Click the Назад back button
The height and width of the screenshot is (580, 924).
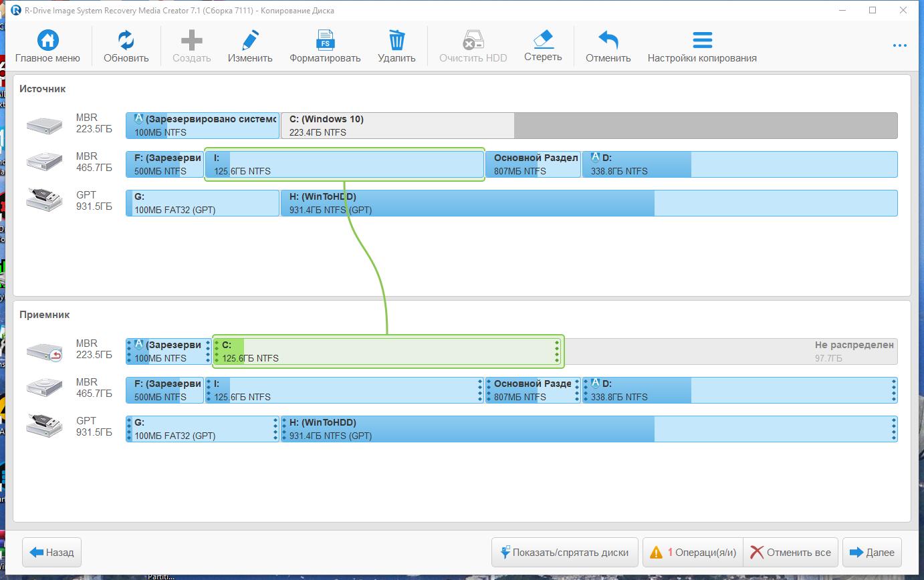(52, 553)
